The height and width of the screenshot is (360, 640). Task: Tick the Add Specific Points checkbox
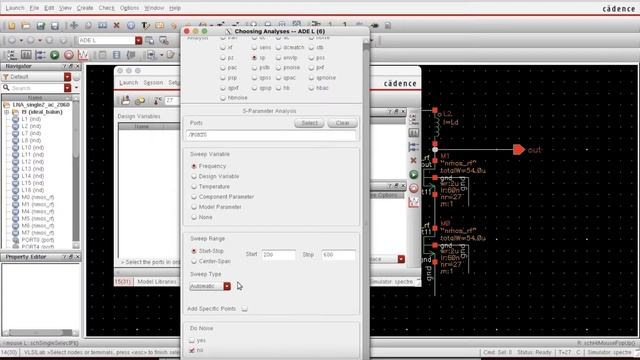click(x=244, y=309)
